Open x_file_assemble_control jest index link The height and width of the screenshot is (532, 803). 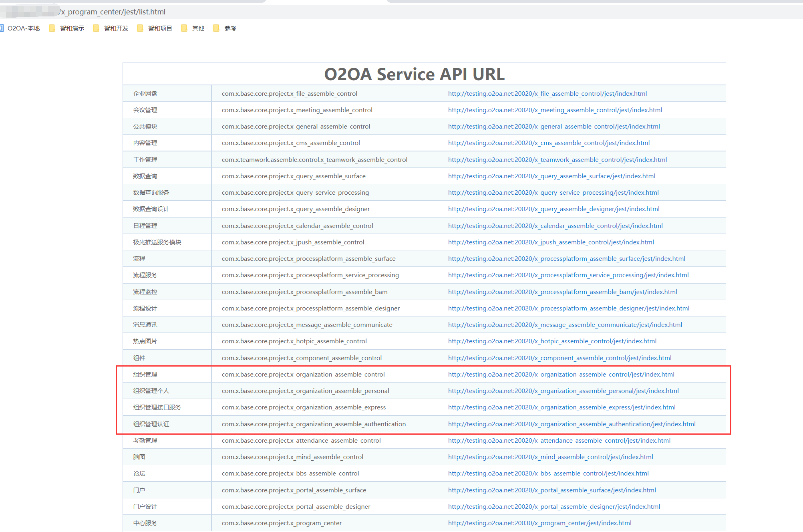click(x=547, y=94)
